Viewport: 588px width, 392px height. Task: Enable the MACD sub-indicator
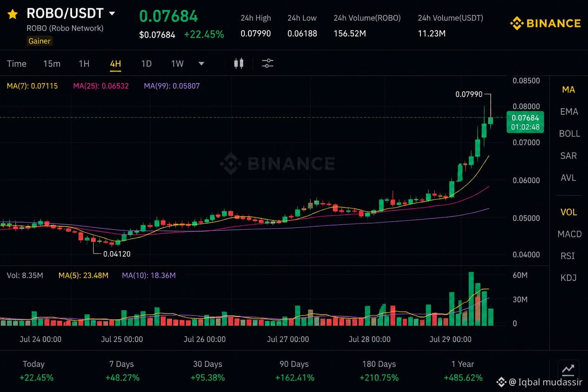(570, 234)
